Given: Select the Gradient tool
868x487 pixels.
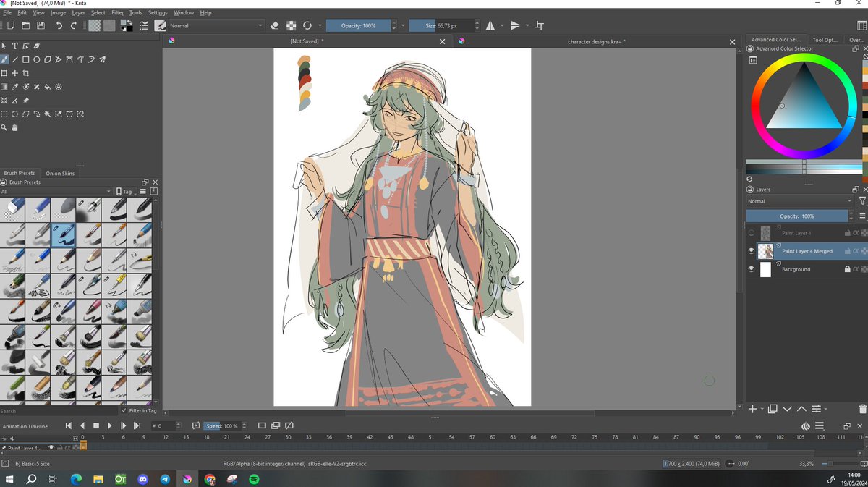Looking at the screenshot, I should click(x=4, y=87).
